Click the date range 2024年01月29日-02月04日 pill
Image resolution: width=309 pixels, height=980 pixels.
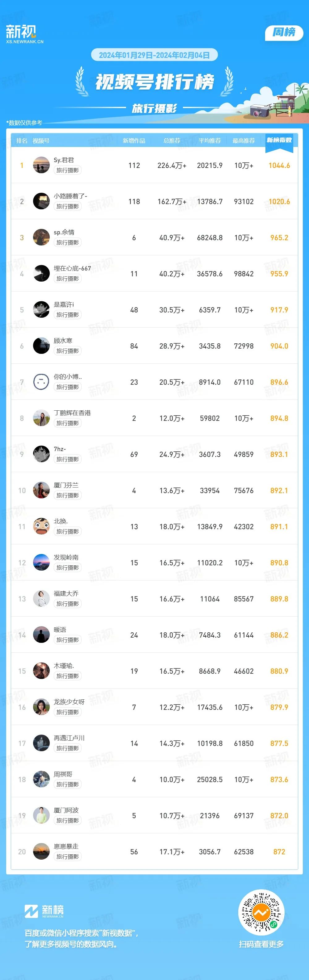click(154, 55)
